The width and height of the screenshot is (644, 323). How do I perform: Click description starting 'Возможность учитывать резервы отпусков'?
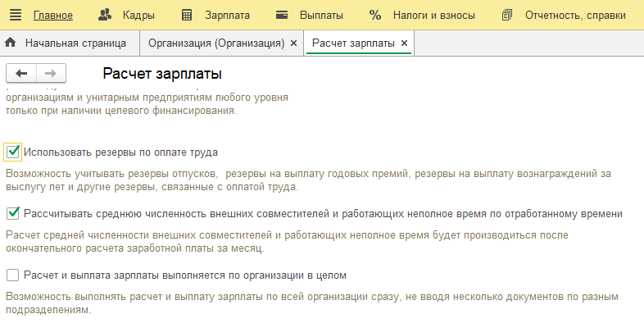[x=308, y=180]
